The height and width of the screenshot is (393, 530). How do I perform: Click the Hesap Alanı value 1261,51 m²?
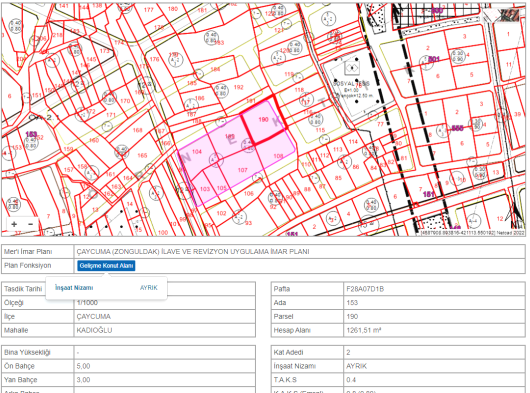tap(364, 330)
